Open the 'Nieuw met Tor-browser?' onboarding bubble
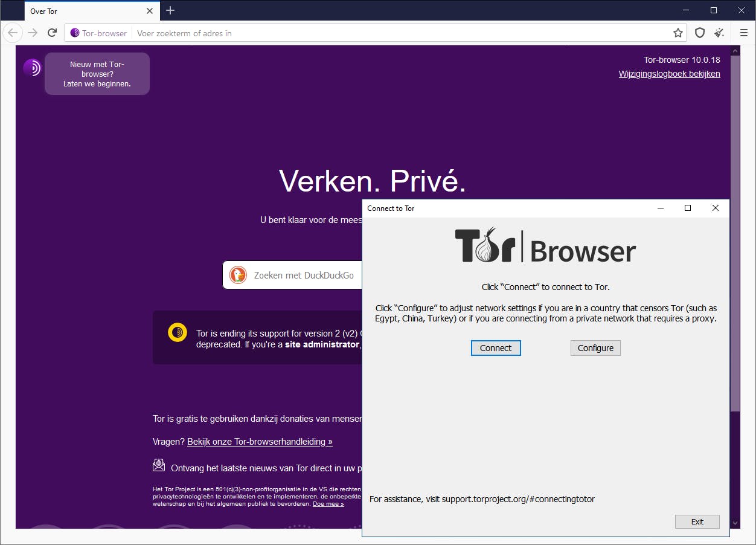The image size is (756, 545). (97, 74)
